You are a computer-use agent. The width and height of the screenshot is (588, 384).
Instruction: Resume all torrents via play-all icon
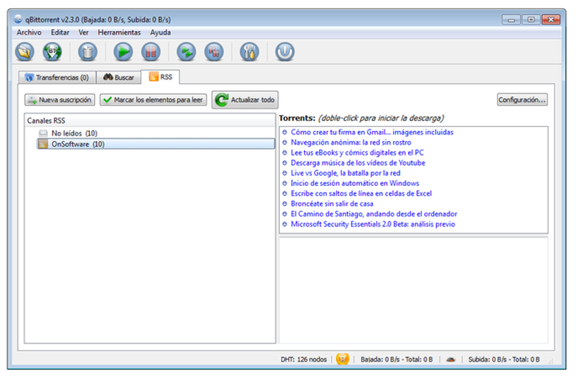[186, 52]
